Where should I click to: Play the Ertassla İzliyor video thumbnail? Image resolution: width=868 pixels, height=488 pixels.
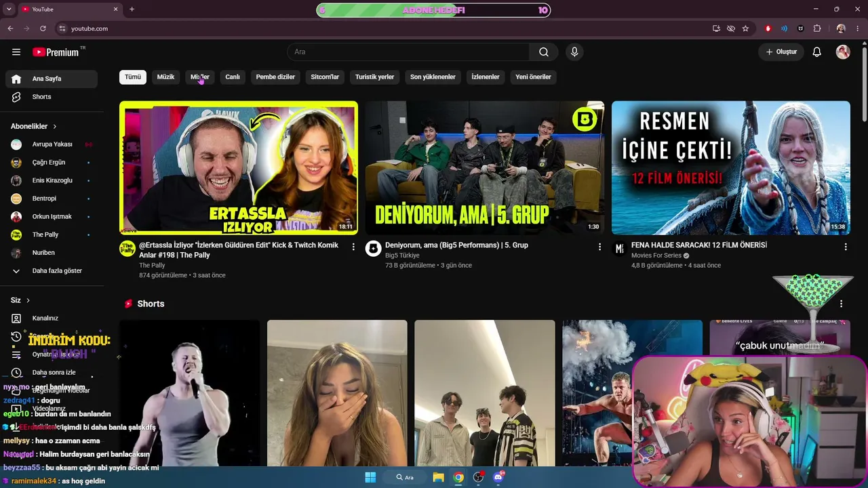click(x=239, y=168)
